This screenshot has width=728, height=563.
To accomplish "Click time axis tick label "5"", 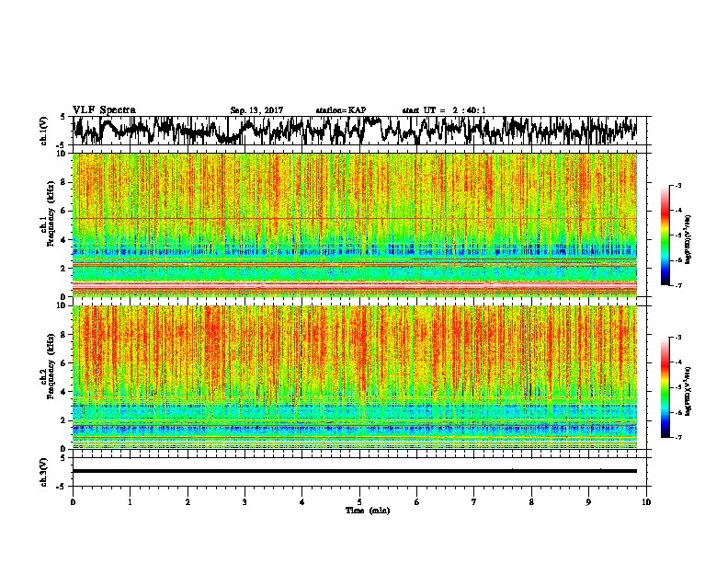I will [359, 502].
